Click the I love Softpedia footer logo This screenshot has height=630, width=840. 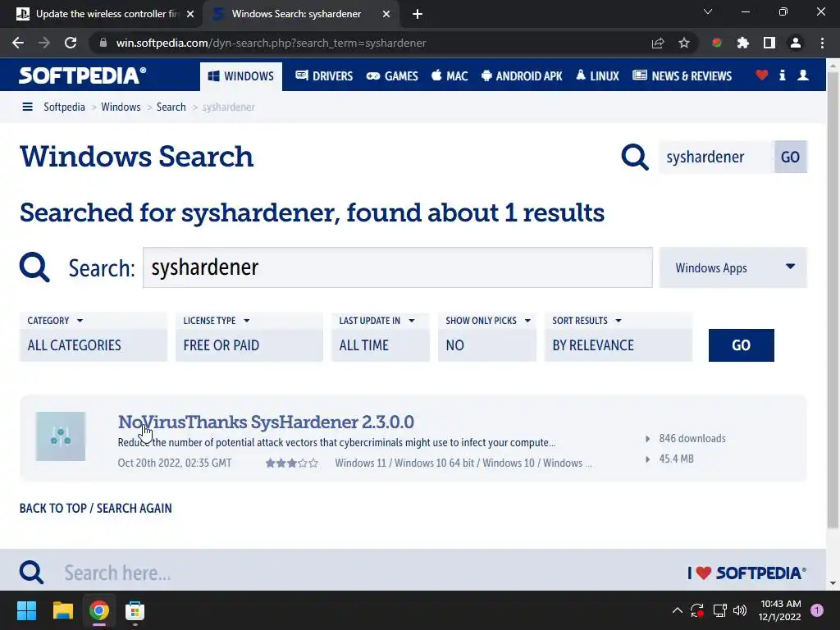point(746,573)
